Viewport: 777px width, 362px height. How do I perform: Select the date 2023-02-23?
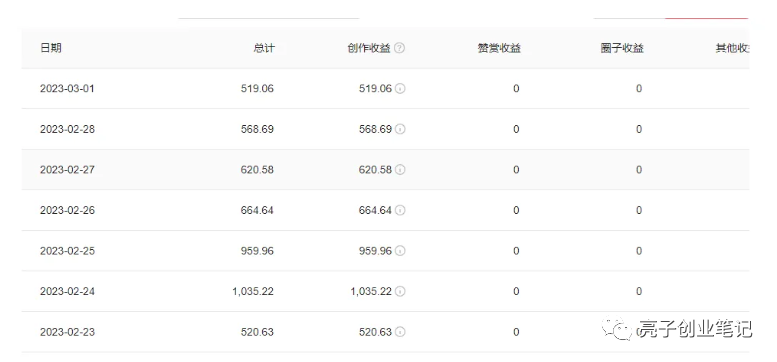click(67, 332)
